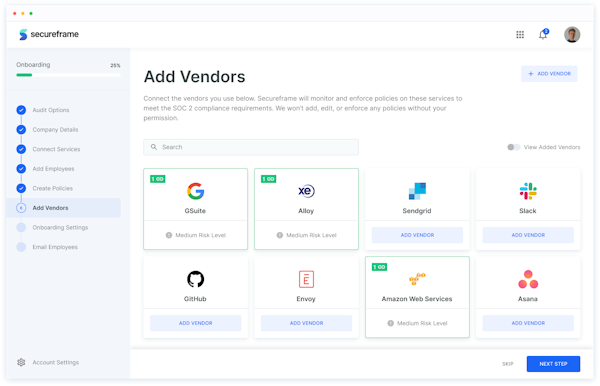Viewport: 600px width, 386px height.
Task: Click the Secureframe logo
Action: pos(49,34)
